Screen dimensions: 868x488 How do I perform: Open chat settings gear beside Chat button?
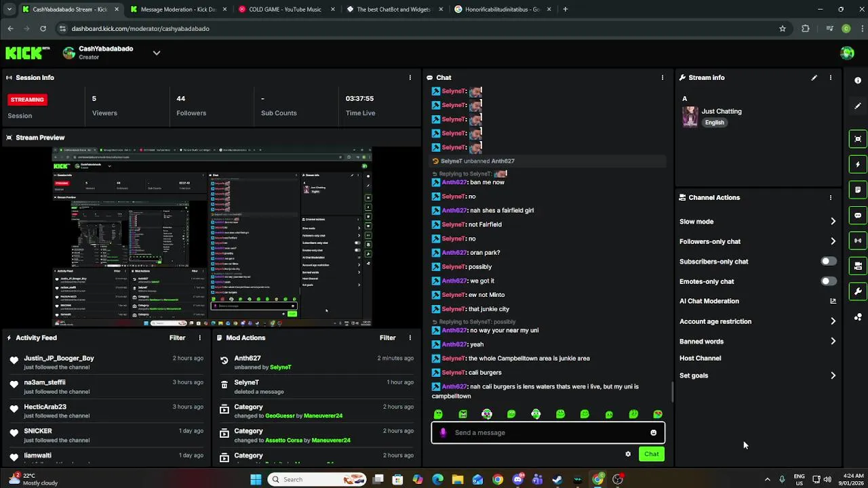click(628, 454)
